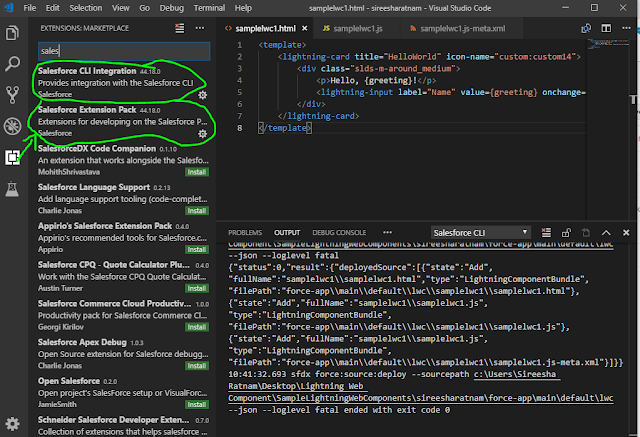The width and height of the screenshot is (640, 437).
Task: Open the Debug menu
Action: coord(171,8)
